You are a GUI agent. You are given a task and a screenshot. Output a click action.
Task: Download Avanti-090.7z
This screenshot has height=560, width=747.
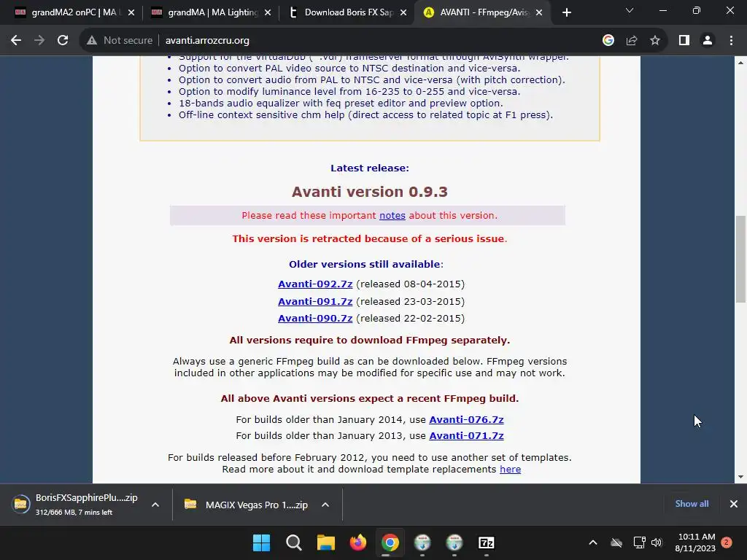[315, 319]
